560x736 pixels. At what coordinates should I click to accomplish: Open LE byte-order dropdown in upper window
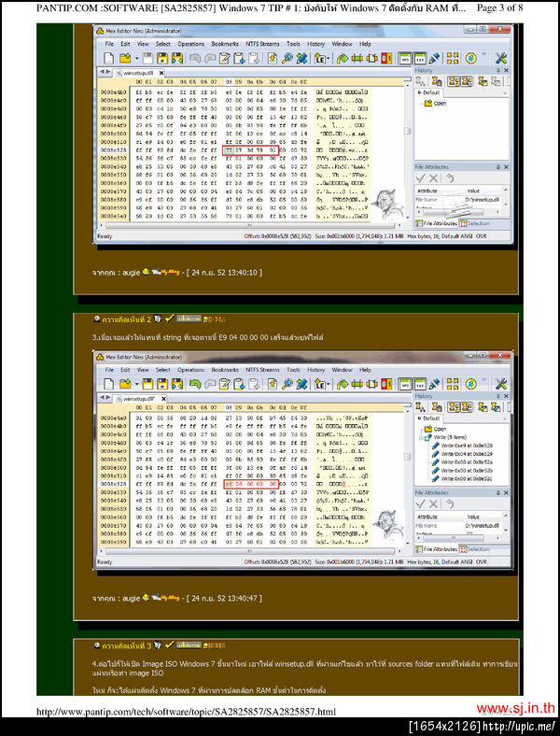click(321, 58)
